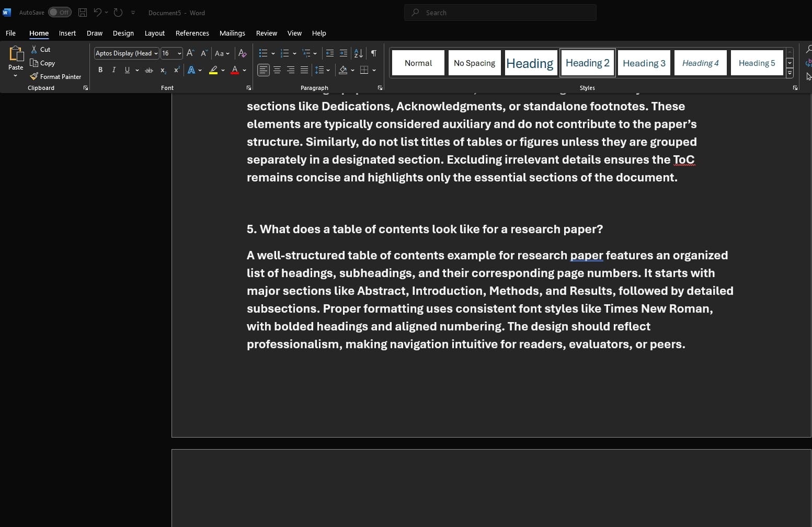Toggle bold formatting
This screenshot has width=812, height=527.
coord(100,70)
